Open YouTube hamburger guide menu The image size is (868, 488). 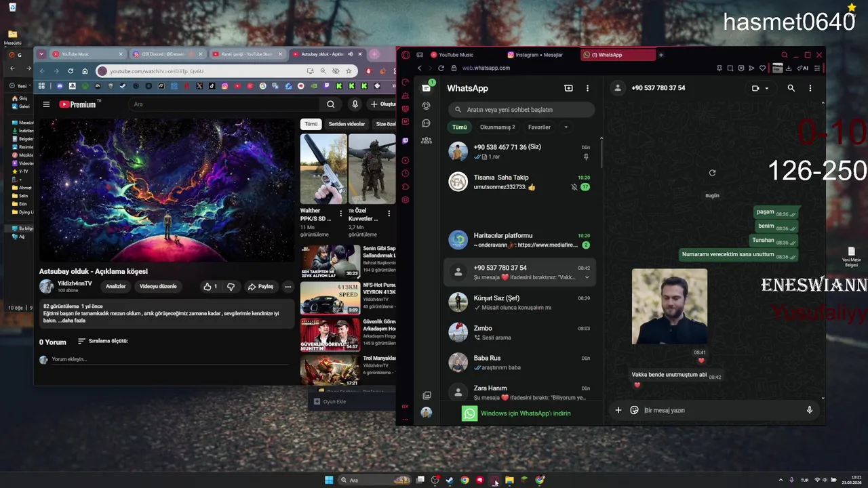click(46, 104)
